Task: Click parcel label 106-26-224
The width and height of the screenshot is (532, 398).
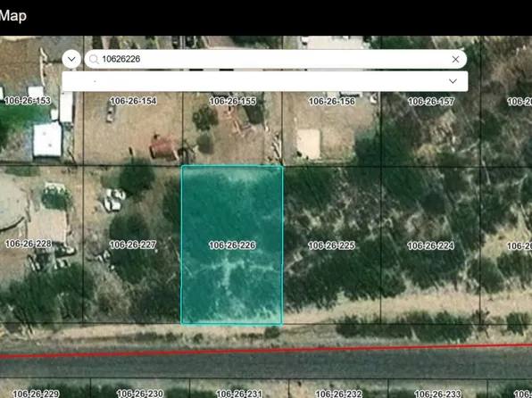Action: point(430,245)
